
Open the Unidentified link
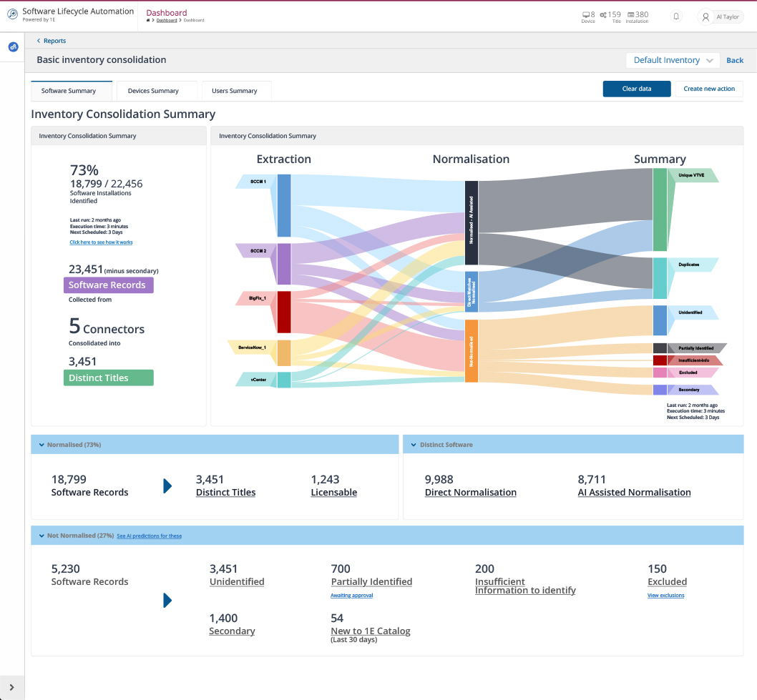click(237, 581)
